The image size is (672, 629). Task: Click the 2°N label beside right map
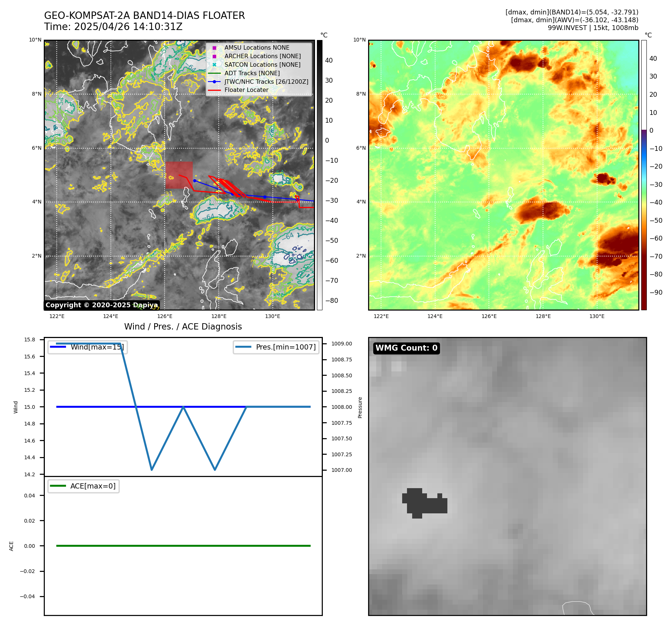coord(361,256)
